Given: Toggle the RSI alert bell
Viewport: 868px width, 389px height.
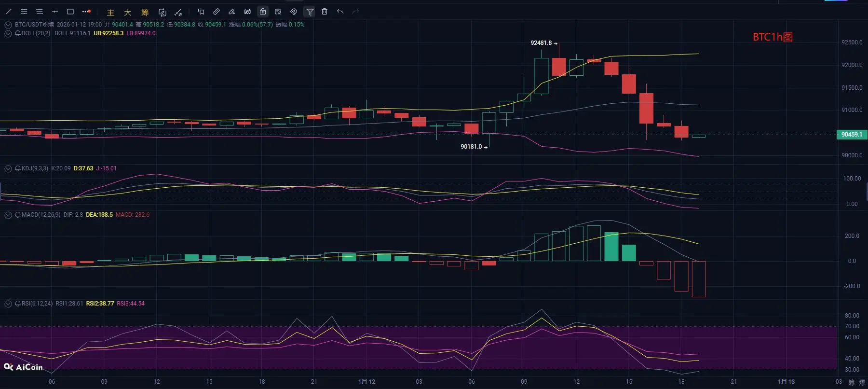Looking at the screenshot, I should click(x=18, y=304).
